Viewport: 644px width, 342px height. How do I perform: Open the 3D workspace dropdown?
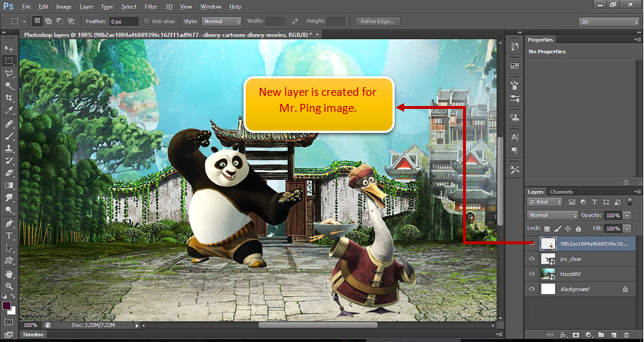point(608,22)
